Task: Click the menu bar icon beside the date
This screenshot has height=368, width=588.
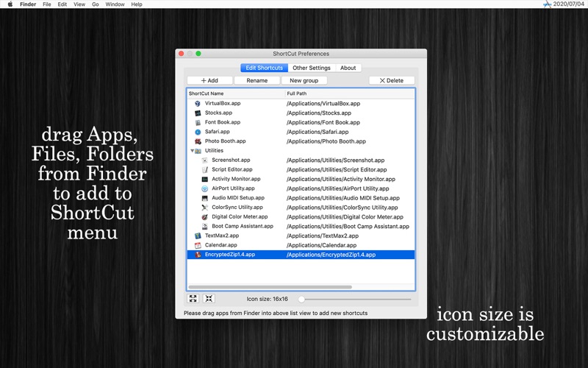Action: pos(547,4)
